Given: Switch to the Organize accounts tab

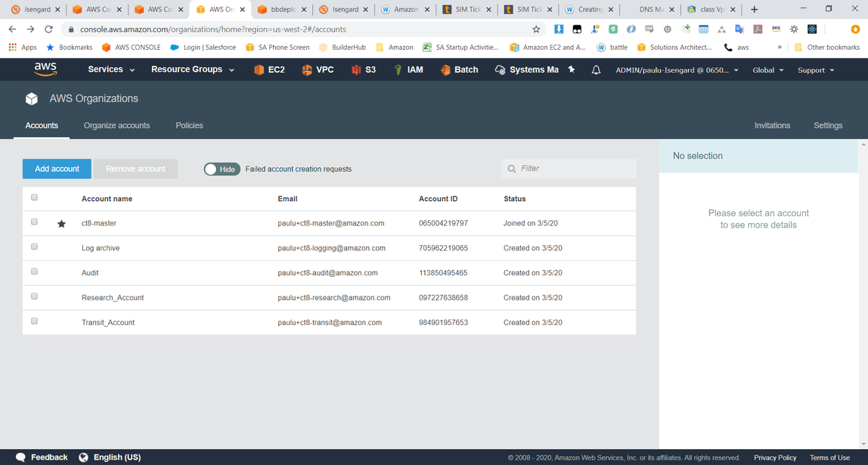Looking at the screenshot, I should point(116,126).
